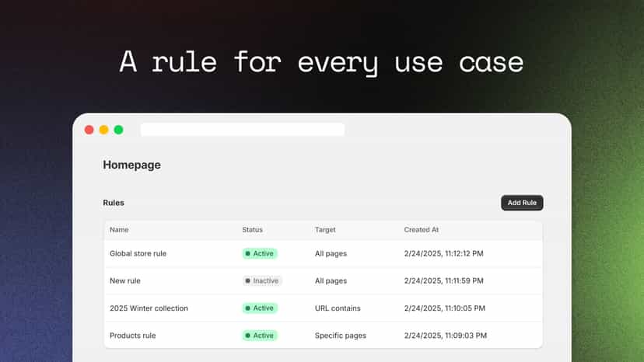The image size is (644, 362).
Task: Click the timestamp 2/24/2025, 11:11:59 PM
Action: point(443,280)
